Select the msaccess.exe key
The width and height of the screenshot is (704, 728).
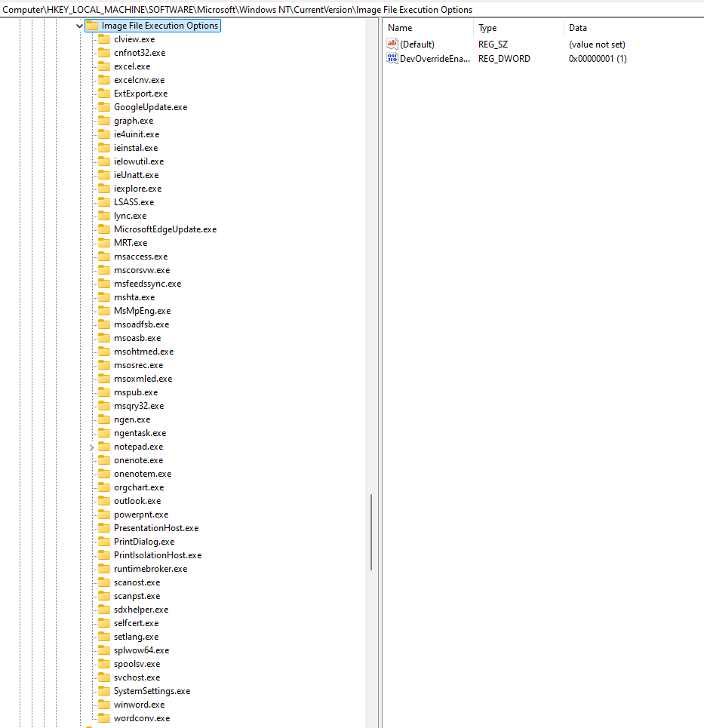click(140, 256)
